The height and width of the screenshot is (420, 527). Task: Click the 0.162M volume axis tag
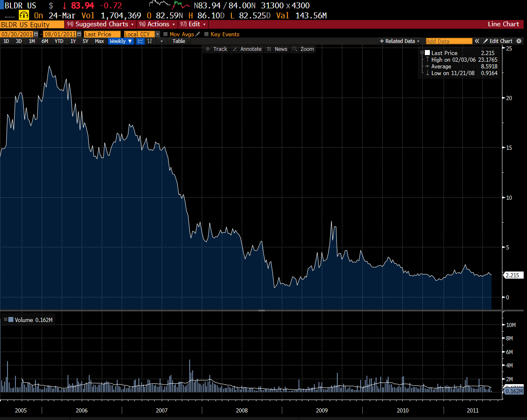(x=514, y=391)
